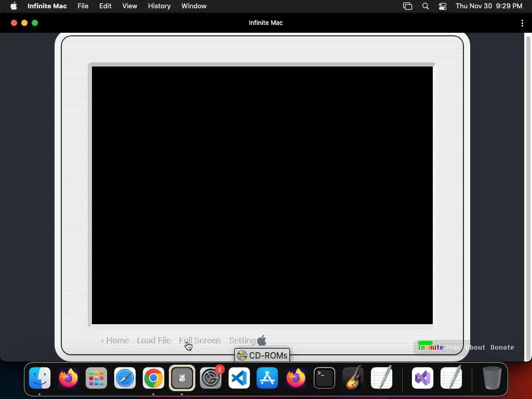Click the Infinite Mac Dock icon

(182, 378)
